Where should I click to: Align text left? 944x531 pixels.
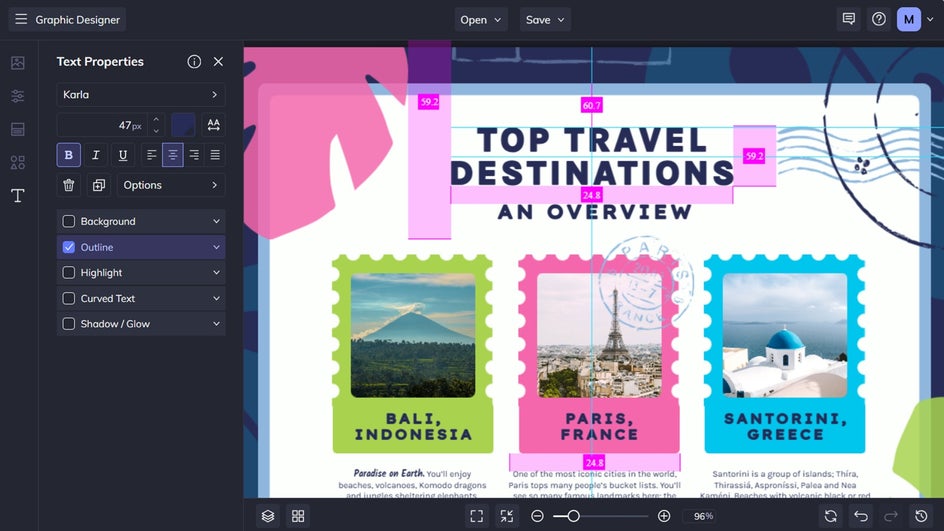(x=152, y=155)
